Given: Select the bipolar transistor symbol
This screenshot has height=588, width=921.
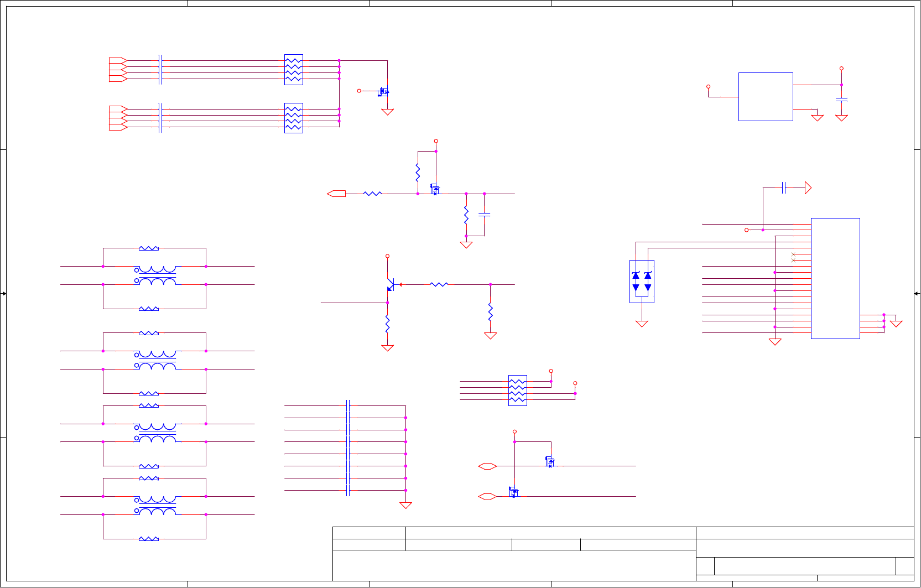Looking at the screenshot, I should [391, 285].
